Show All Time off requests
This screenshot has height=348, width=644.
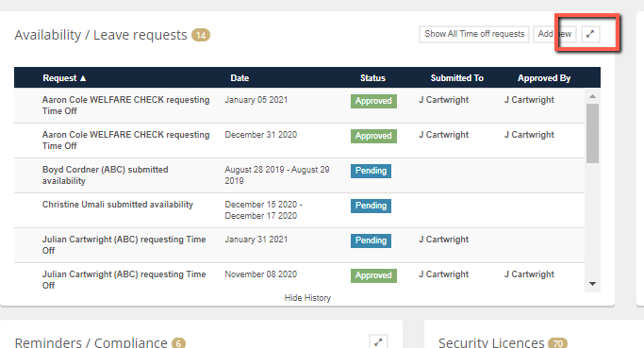474,34
